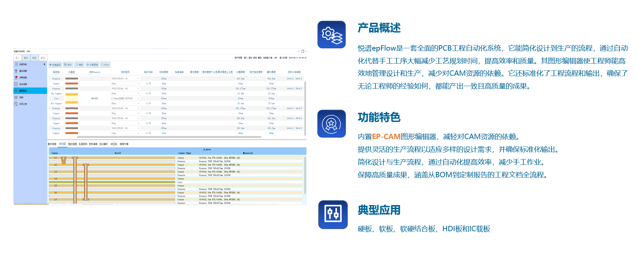This screenshot has height=255, width=644.
Task: Click the 功能列表 list icon
Action: click(x=16, y=64)
